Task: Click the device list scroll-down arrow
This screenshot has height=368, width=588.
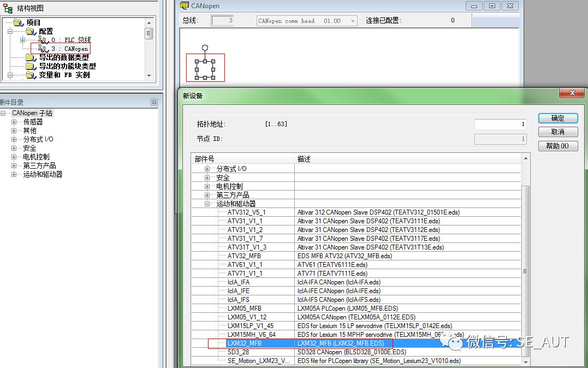Action: 526,361
